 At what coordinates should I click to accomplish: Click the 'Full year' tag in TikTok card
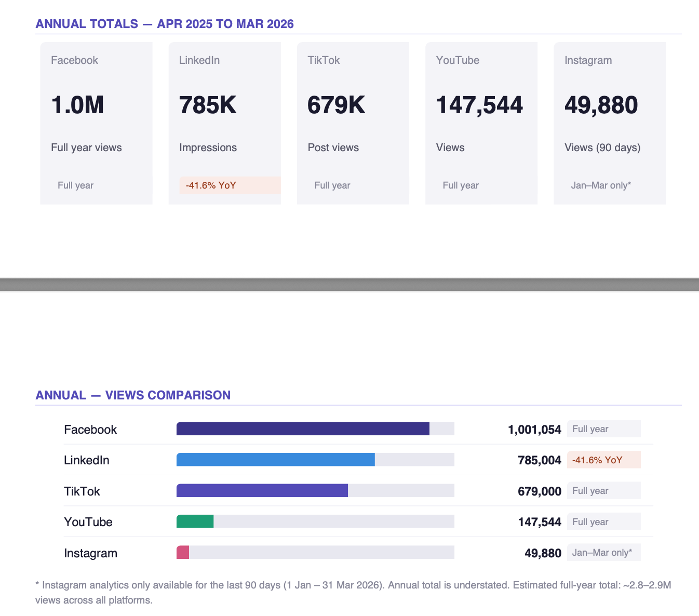332,185
